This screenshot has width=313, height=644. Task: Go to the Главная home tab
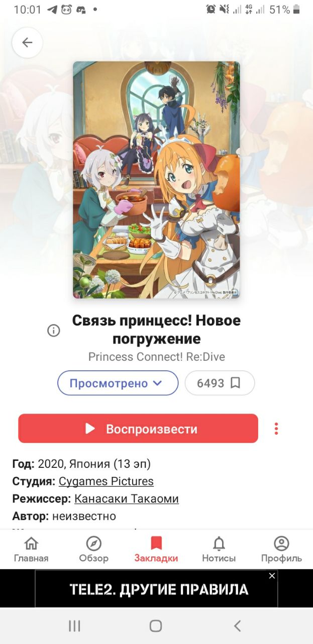31,549
